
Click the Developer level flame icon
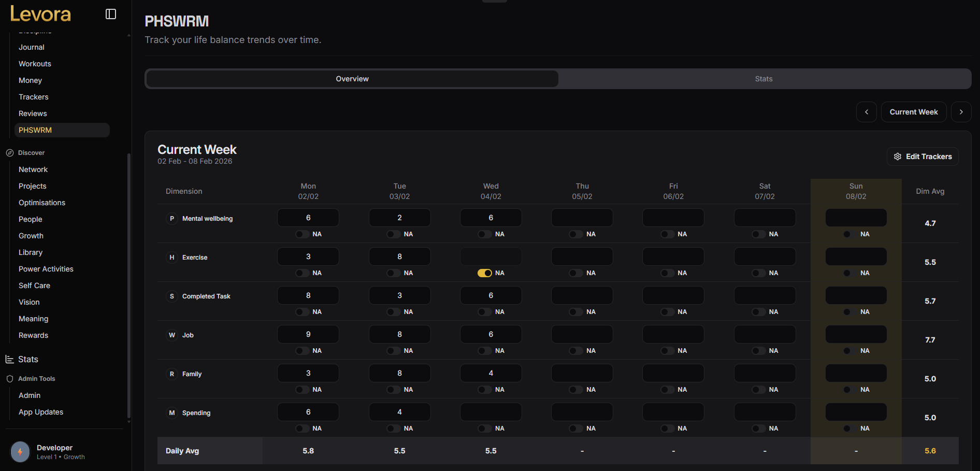20,451
